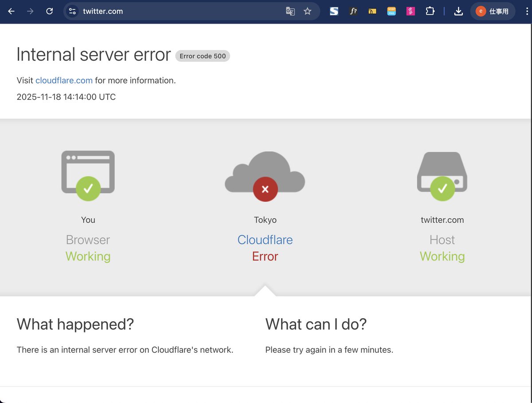Open the 仕事用 profile button
This screenshot has width=532, height=403.
[493, 12]
